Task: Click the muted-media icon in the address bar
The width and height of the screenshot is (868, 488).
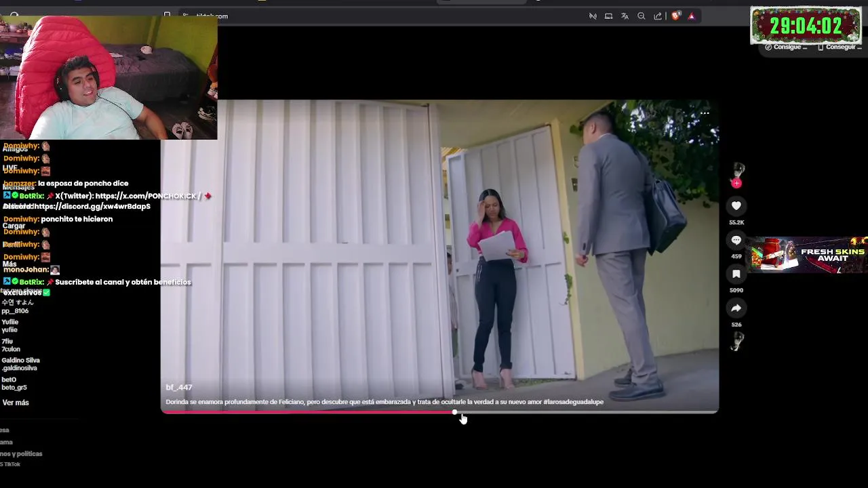Action: (x=593, y=16)
